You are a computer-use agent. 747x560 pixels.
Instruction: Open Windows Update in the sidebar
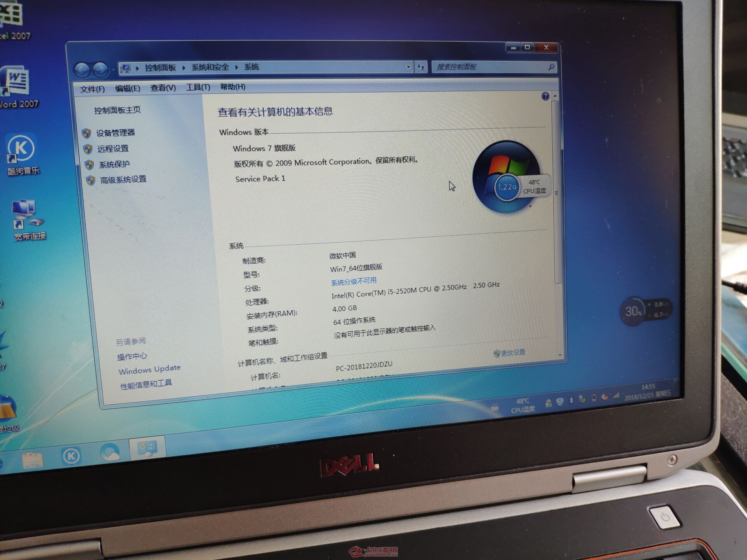(149, 369)
